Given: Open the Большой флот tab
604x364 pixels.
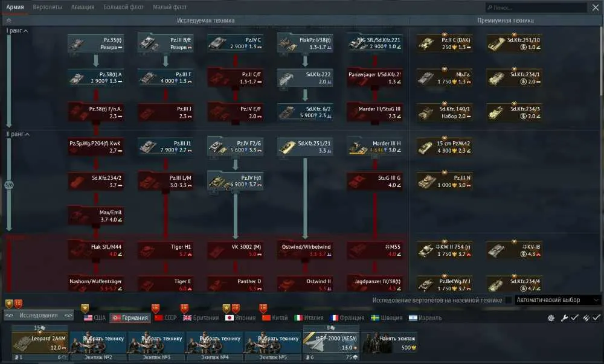Looking at the screenshot, I should (123, 7).
